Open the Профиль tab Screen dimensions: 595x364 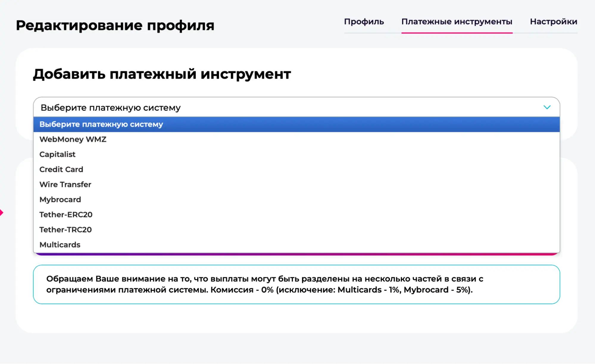[364, 22]
